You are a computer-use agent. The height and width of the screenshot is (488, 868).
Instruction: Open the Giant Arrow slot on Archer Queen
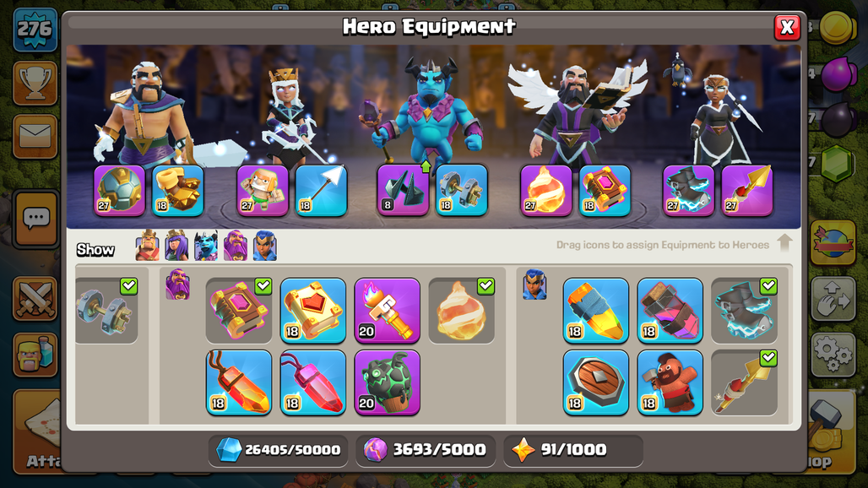(x=321, y=190)
